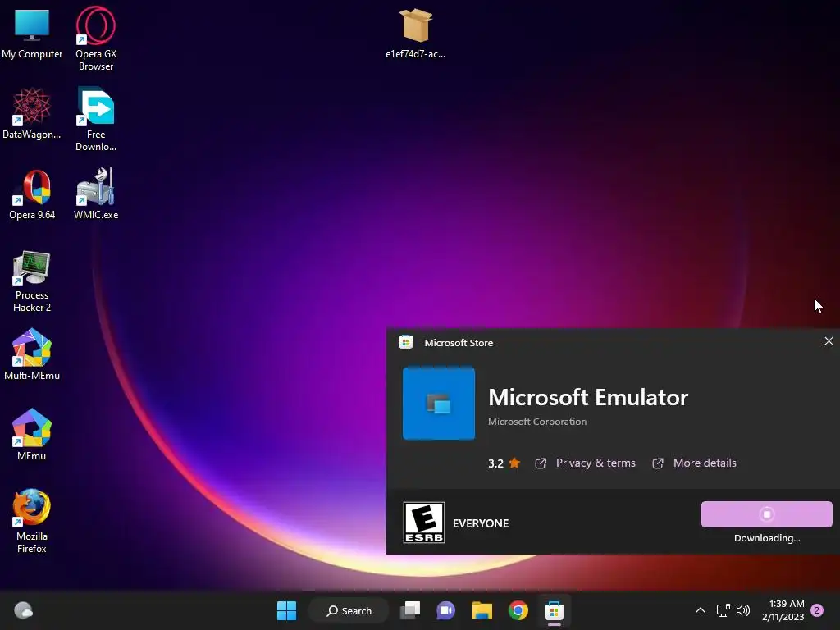Stop the download in progress

pos(767,514)
